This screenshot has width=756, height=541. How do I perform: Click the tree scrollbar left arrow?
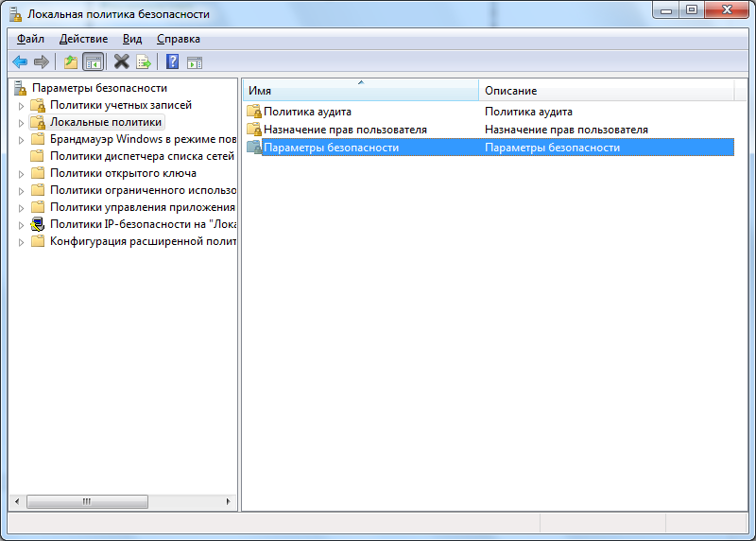pos(17,501)
